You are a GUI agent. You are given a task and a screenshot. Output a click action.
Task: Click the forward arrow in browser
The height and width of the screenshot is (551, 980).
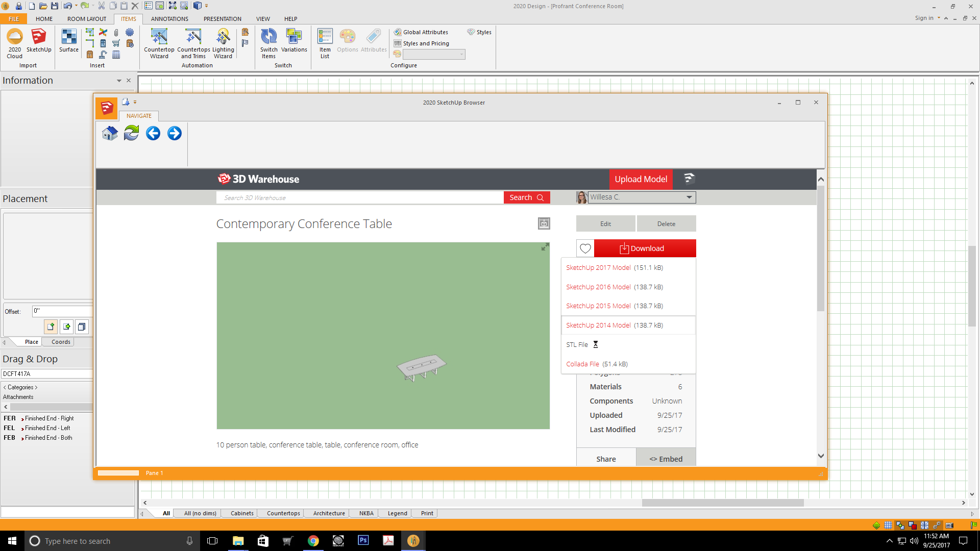pyautogui.click(x=174, y=134)
